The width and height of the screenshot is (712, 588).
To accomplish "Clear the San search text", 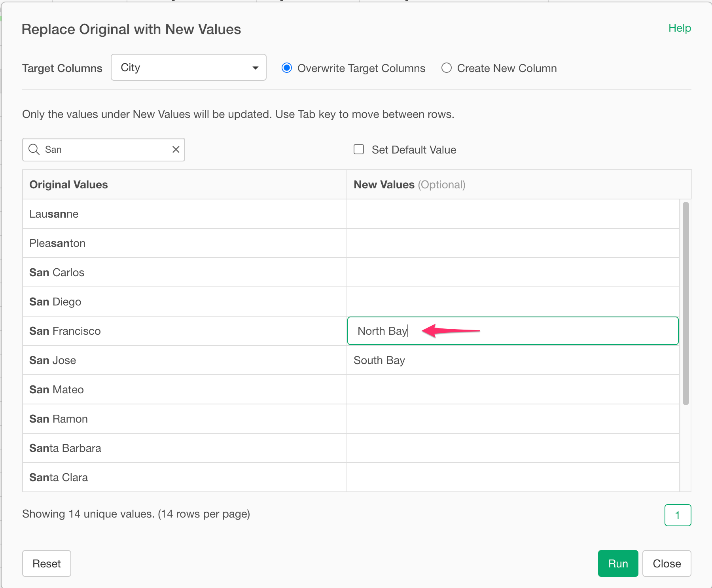I will click(x=176, y=150).
